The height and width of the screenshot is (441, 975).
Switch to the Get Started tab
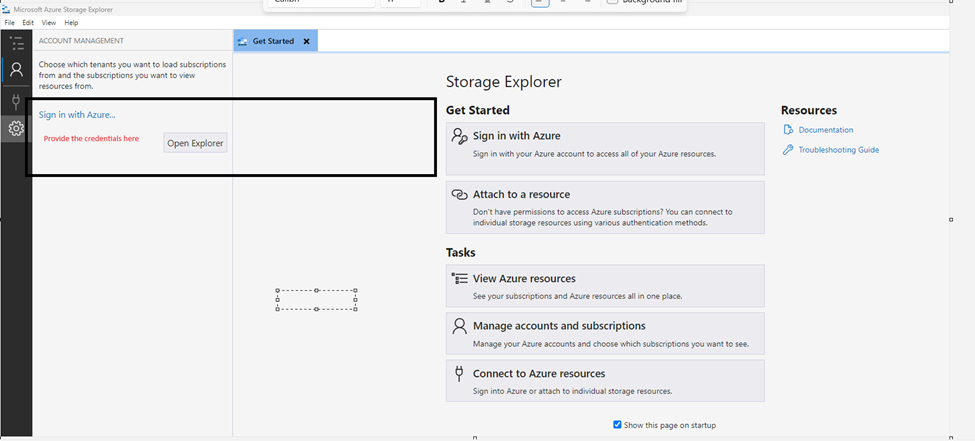(x=275, y=41)
